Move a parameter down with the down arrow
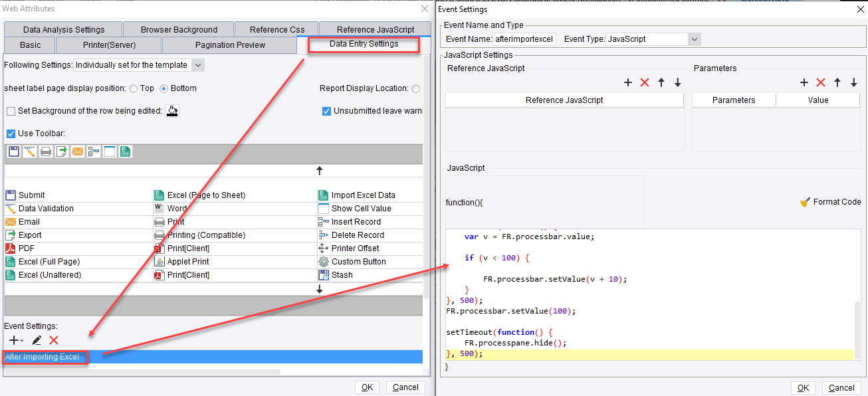This screenshot has width=868, height=396. tap(853, 82)
